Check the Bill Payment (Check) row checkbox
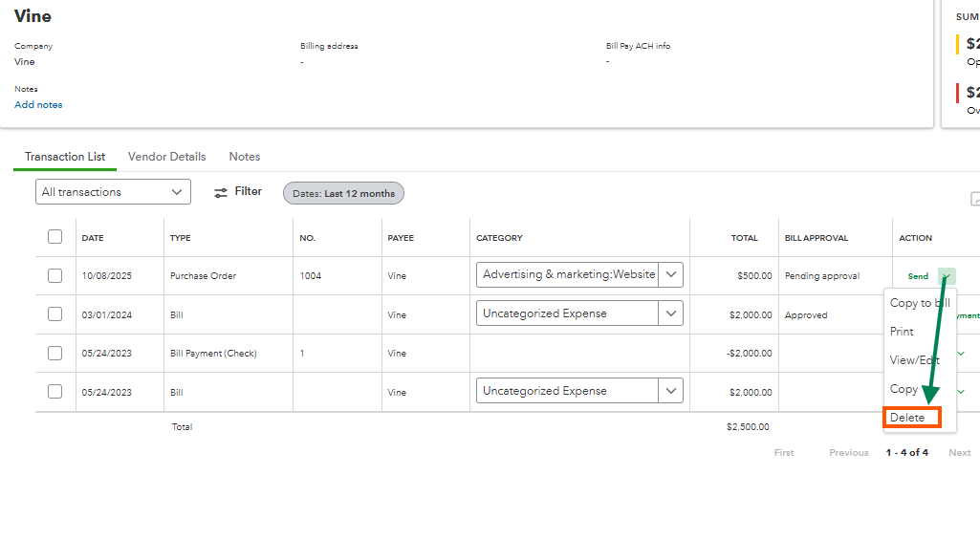980x540 pixels. click(x=54, y=353)
